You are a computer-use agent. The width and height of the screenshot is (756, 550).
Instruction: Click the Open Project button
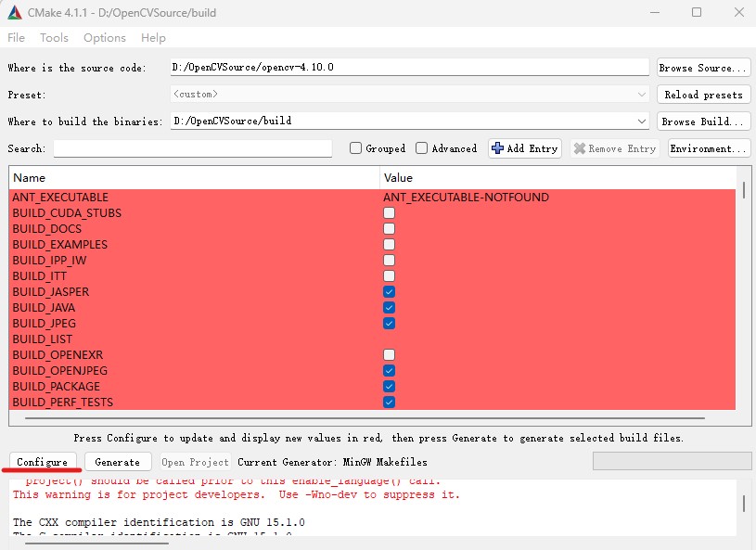(196, 461)
